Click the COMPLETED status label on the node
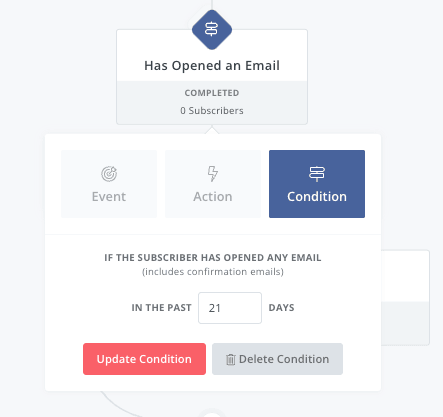This screenshot has width=443, height=417. click(x=212, y=93)
